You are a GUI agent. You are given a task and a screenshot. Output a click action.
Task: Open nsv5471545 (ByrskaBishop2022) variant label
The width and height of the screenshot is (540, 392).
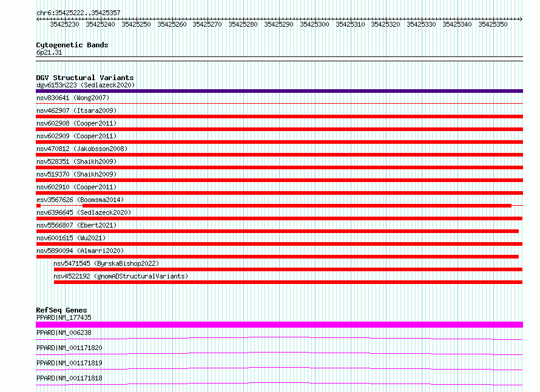pyautogui.click(x=106, y=263)
